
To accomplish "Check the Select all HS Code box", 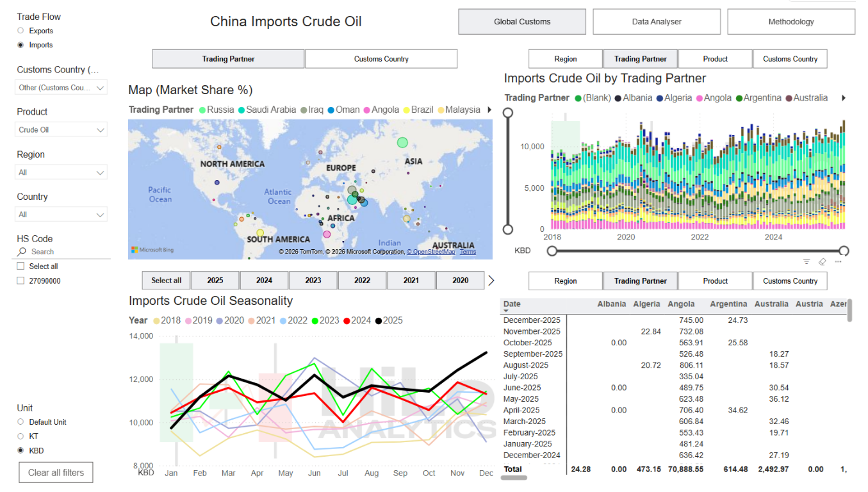I will pos(20,266).
